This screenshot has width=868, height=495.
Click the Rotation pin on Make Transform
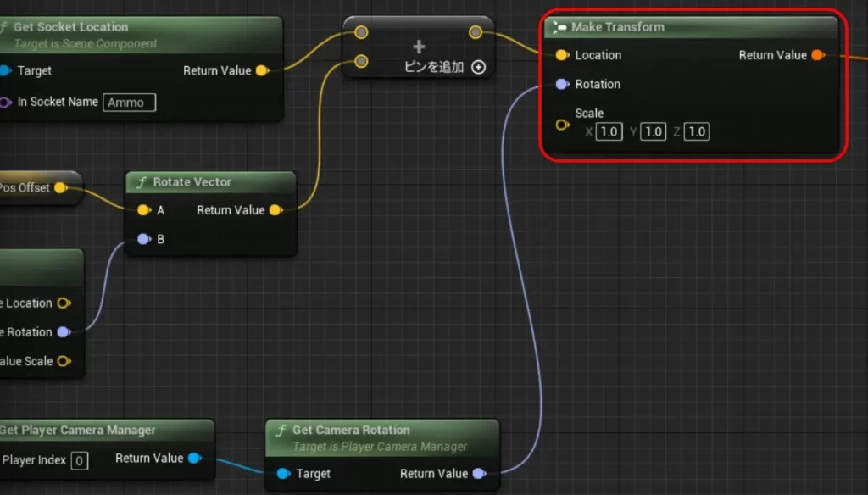(561, 85)
